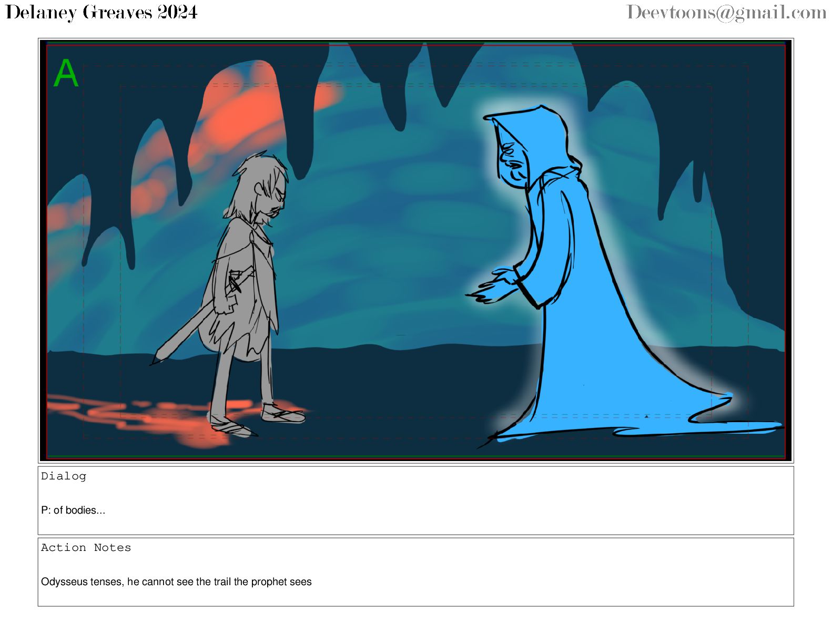Click the 'Action Notes' section label
Viewport: 832px width, 644px height.
pyautogui.click(x=86, y=547)
